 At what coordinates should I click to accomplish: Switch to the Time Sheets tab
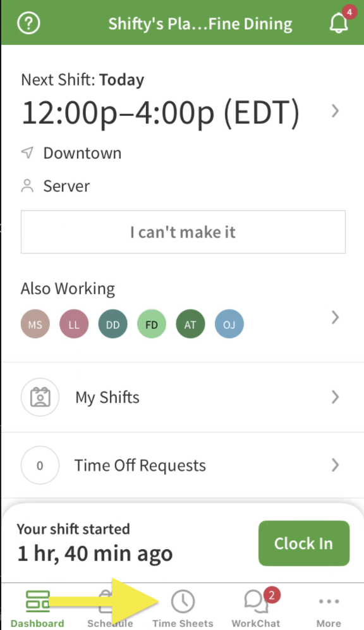click(x=183, y=608)
